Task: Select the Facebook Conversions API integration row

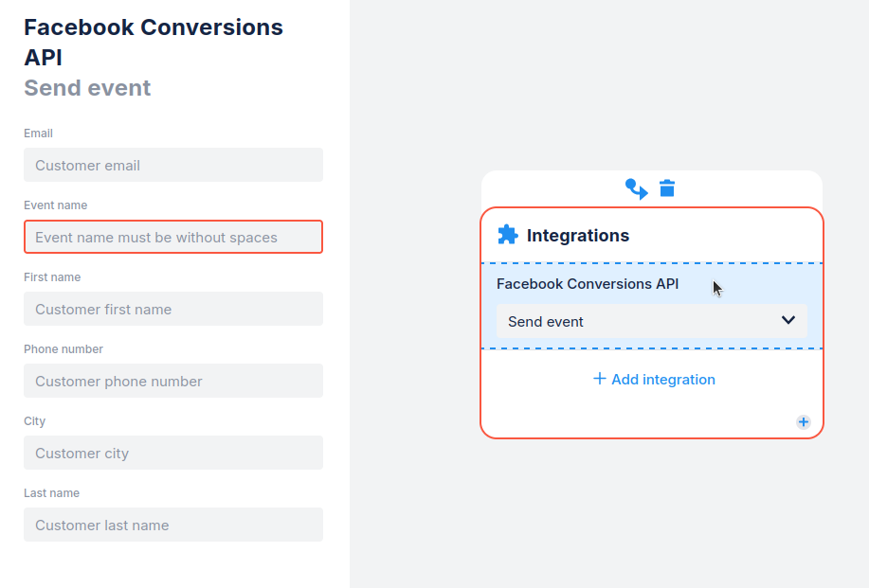Action: tap(652, 306)
